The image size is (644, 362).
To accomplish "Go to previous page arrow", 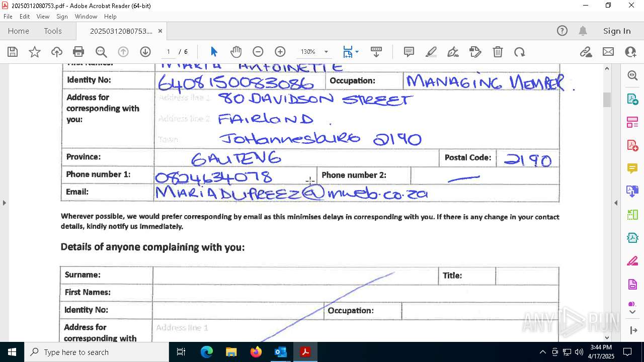I will 123,52.
